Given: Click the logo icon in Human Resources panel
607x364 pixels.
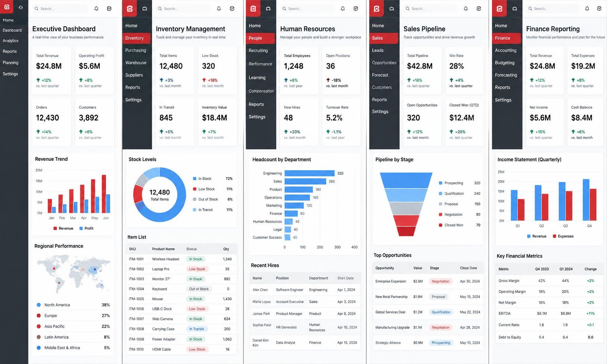Looking at the screenshot, I should [x=253, y=8].
